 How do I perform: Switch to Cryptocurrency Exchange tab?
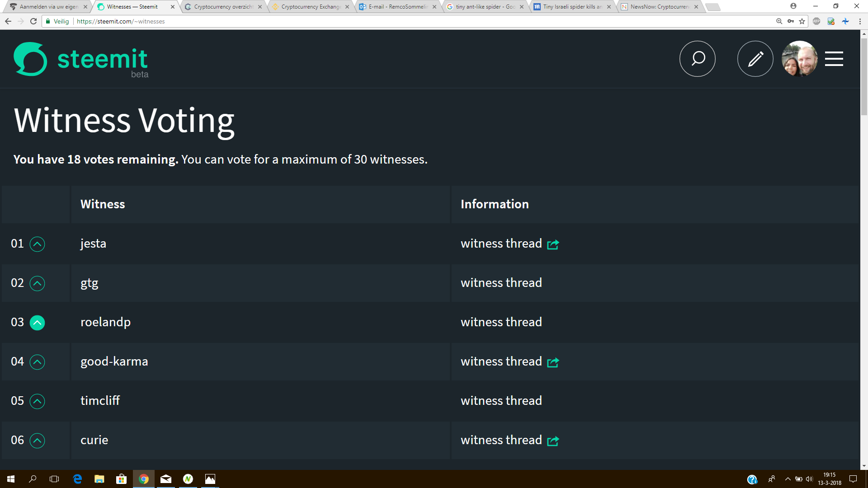point(310,7)
